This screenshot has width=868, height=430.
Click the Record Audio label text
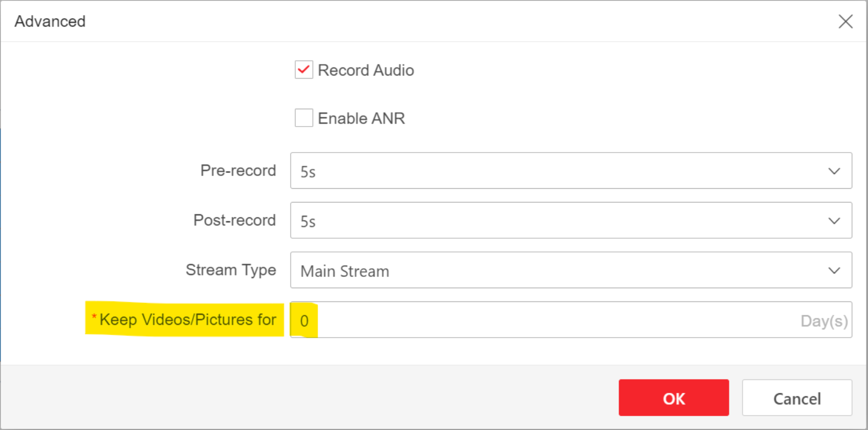coord(366,70)
